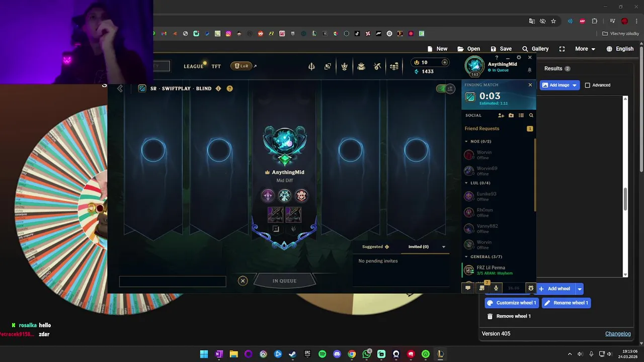Expand the Invited (0) dropdown arrow
The width and height of the screenshot is (644, 362).
click(x=443, y=247)
